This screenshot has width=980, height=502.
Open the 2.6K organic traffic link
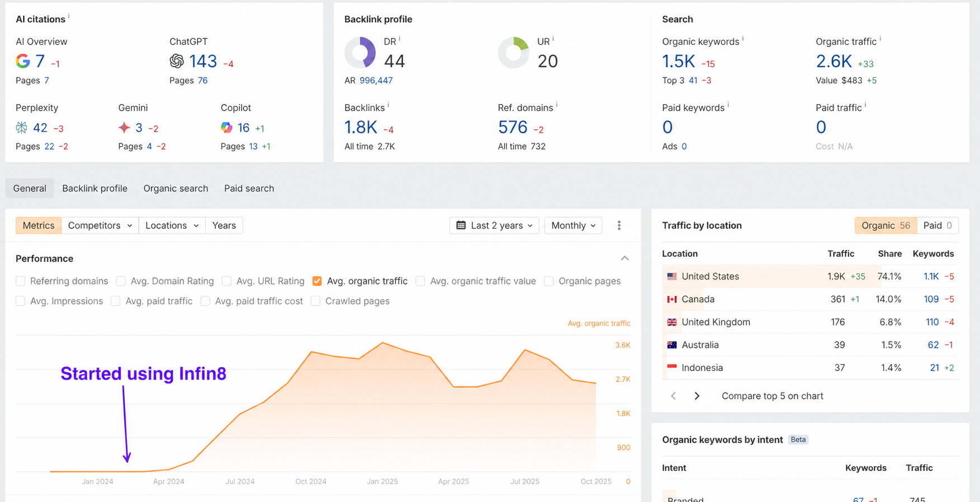(833, 61)
